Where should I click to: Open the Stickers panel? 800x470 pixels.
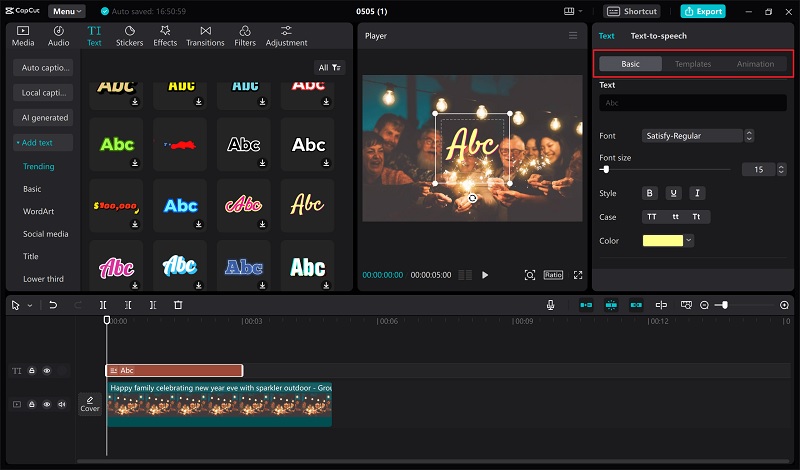[x=129, y=36]
